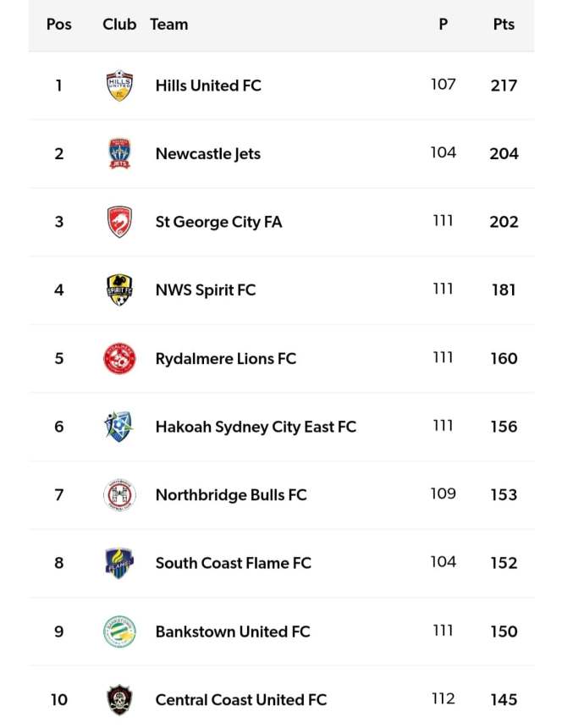562x728 pixels.
Task: Click St George City FA points value 202
Action: (504, 222)
